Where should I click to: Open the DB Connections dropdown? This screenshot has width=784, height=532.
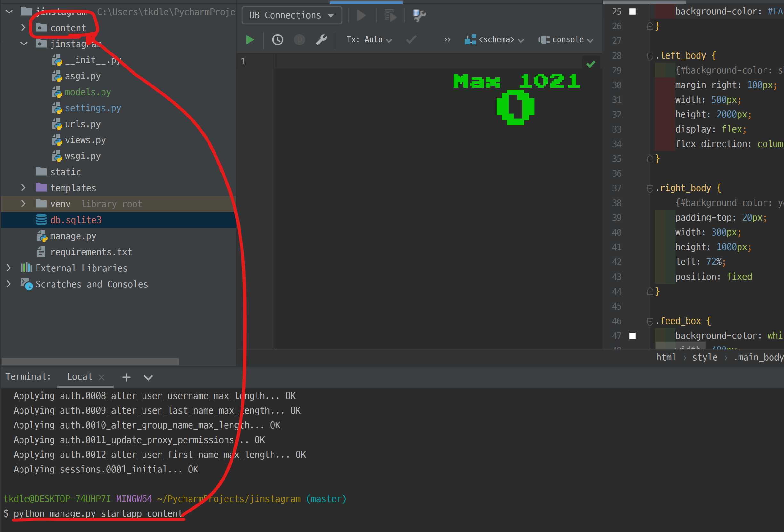pyautogui.click(x=292, y=15)
